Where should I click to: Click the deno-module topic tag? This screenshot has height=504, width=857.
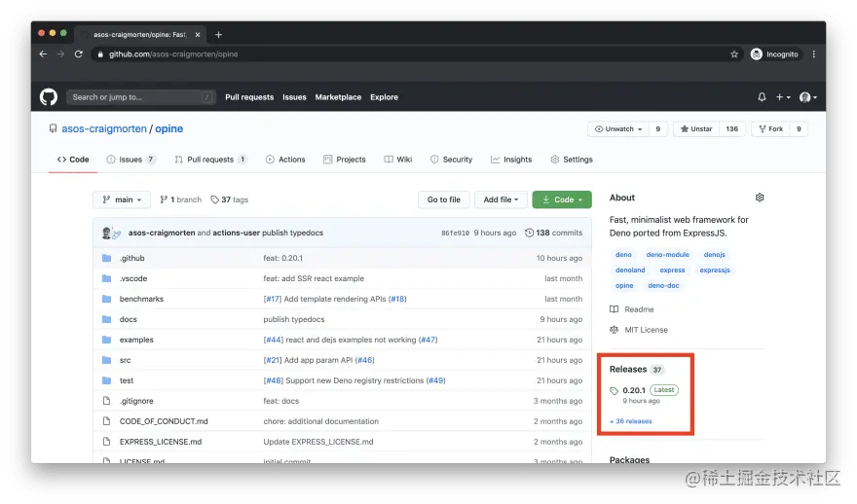tap(667, 255)
